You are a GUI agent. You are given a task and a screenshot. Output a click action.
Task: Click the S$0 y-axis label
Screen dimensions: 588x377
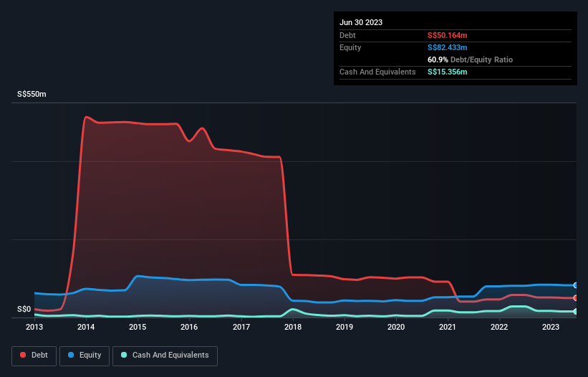pos(24,309)
